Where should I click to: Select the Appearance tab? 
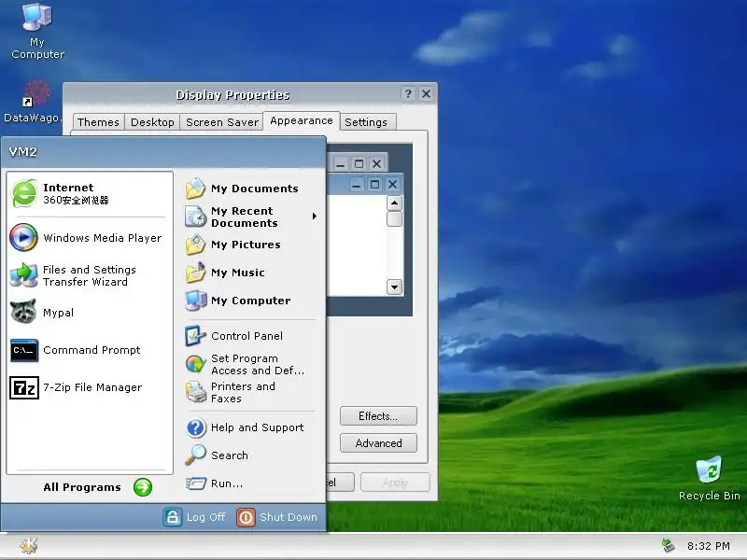coord(302,120)
